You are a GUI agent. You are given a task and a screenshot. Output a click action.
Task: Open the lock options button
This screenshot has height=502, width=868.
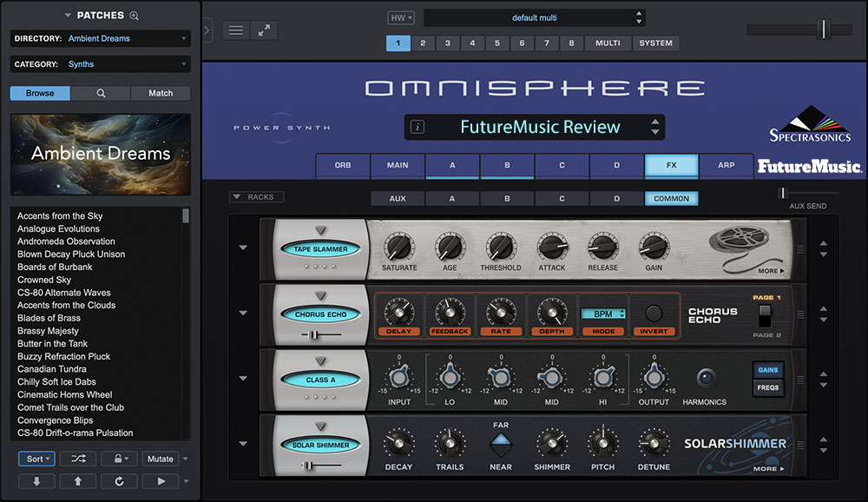click(x=118, y=459)
